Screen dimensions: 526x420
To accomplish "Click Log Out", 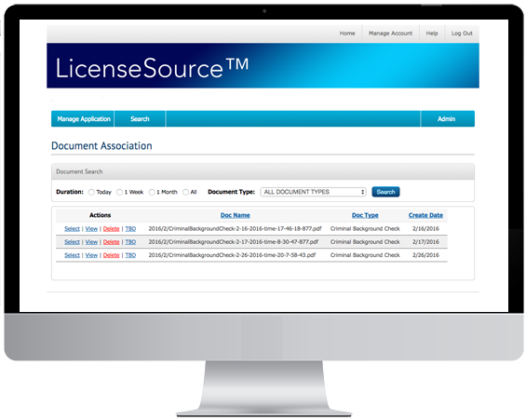I will point(462,34).
